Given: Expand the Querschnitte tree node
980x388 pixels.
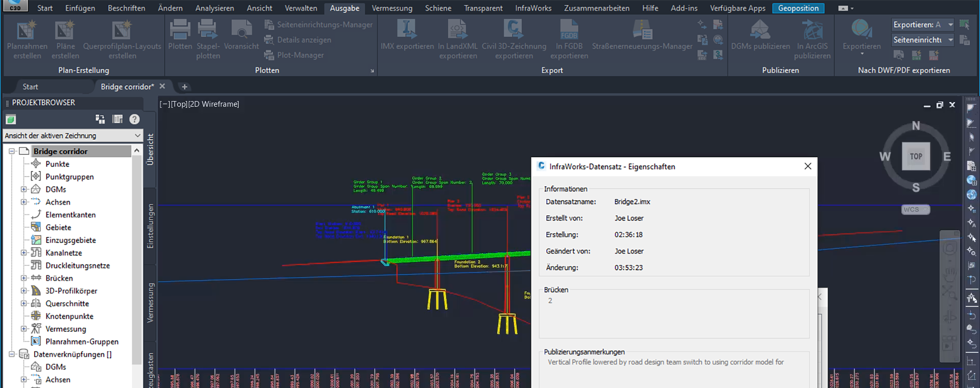Looking at the screenshot, I should pyautogui.click(x=24, y=304).
